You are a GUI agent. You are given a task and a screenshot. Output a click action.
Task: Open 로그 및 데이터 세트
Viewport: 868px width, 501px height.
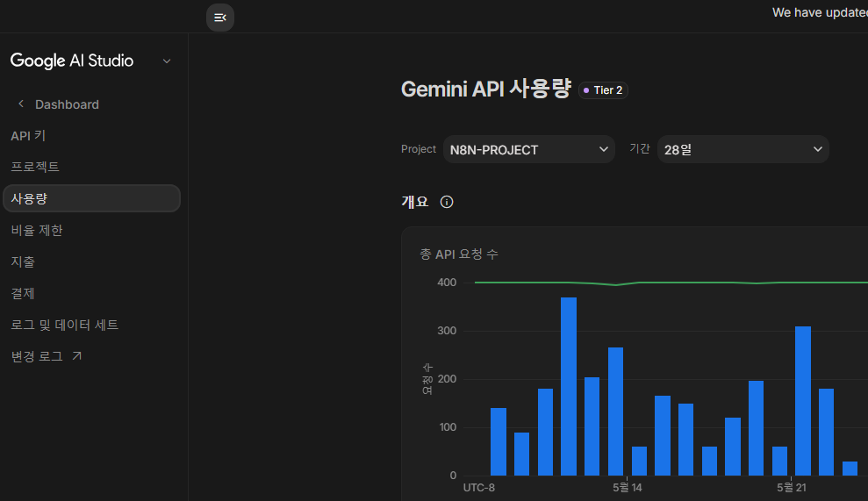(64, 325)
